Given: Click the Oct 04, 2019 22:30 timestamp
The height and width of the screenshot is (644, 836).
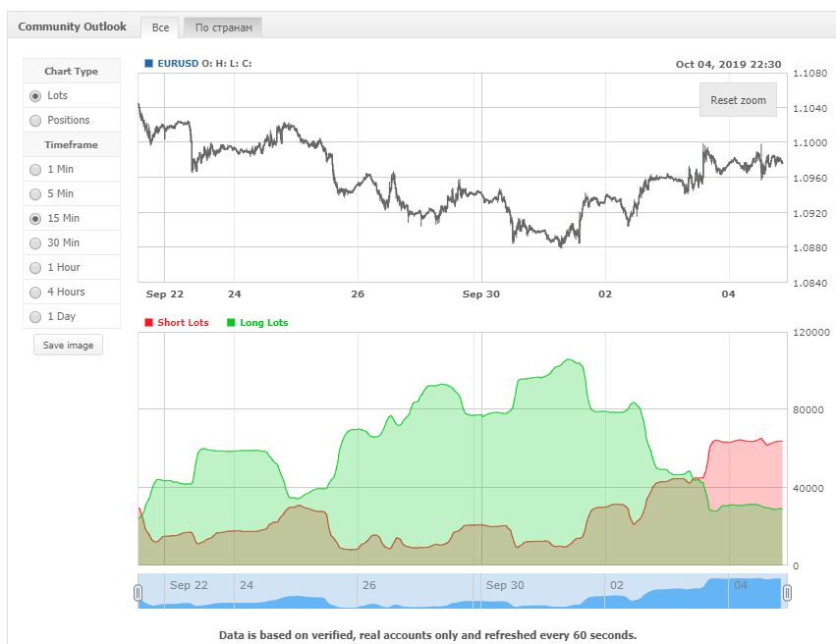Looking at the screenshot, I should click(x=728, y=65).
